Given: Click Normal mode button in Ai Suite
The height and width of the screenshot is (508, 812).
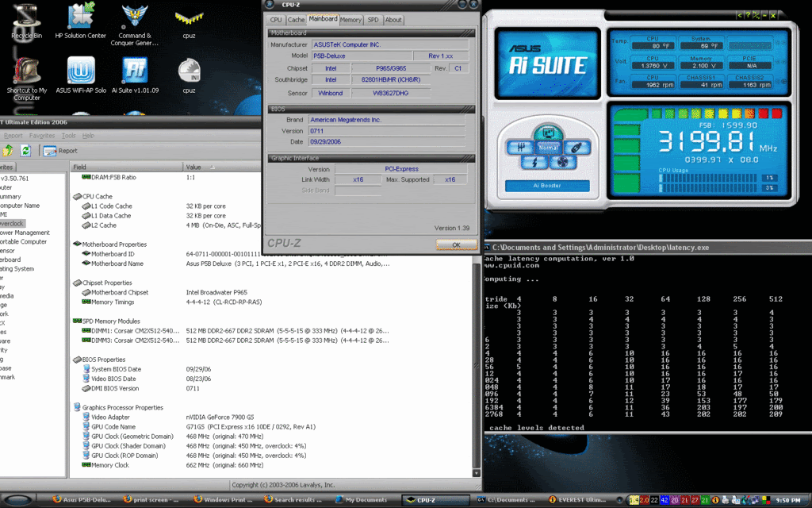Looking at the screenshot, I should (x=549, y=148).
